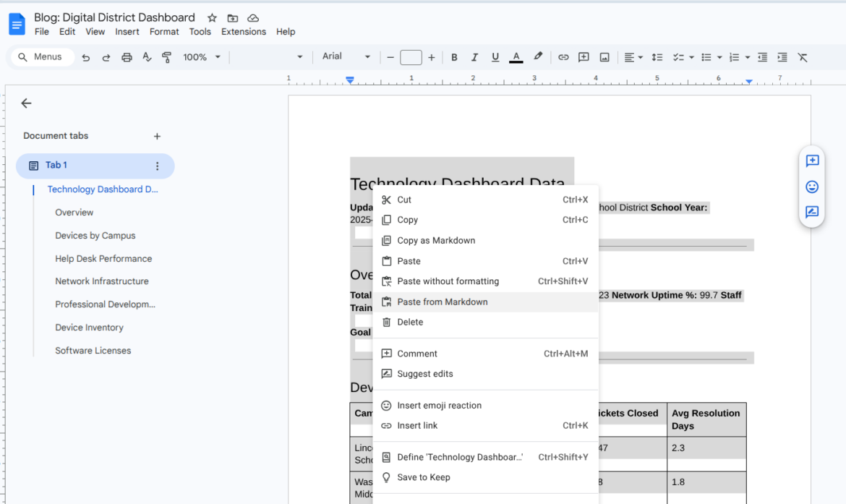The width and height of the screenshot is (846, 504).
Task: Go to Overview outline entry
Action: (x=74, y=213)
